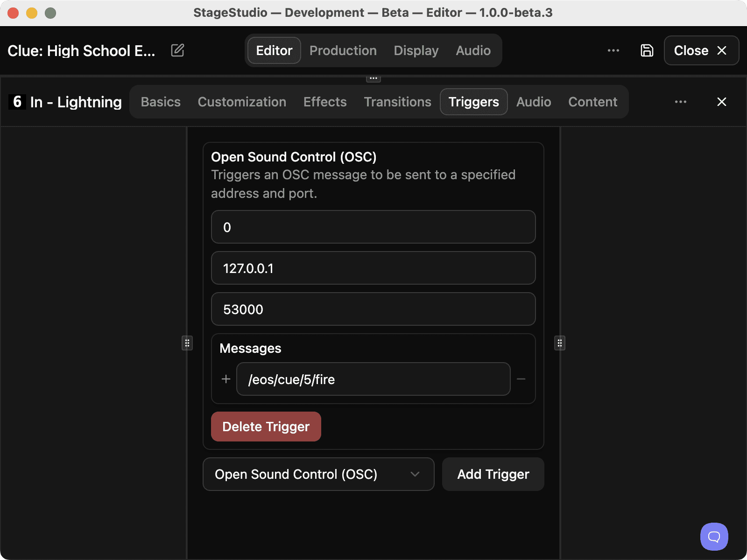Click the Messages section label
The width and height of the screenshot is (747, 560).
(250, 348)
